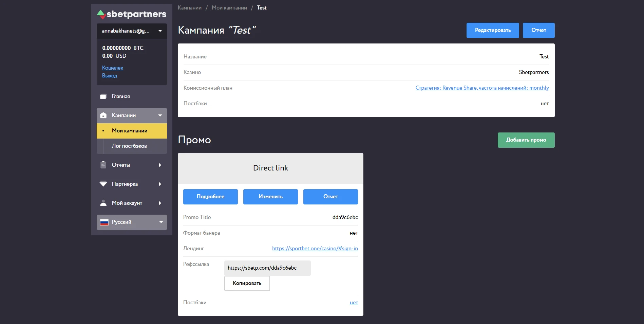The image size is (644, 324).
Task: Click the Отчеты clipboard icon
Action: [x=103, y=165]
